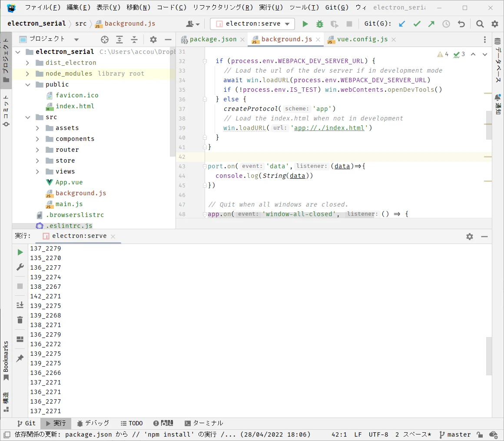Close the background.js editor tab
Image resolution: width=504 pixels, height=441 pixels.
coord(318,40)
